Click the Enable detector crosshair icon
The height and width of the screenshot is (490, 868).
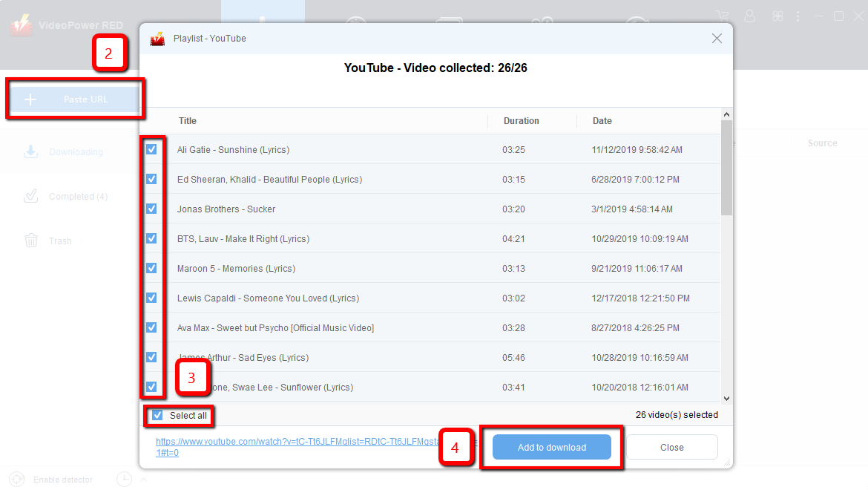click(17, 480)
